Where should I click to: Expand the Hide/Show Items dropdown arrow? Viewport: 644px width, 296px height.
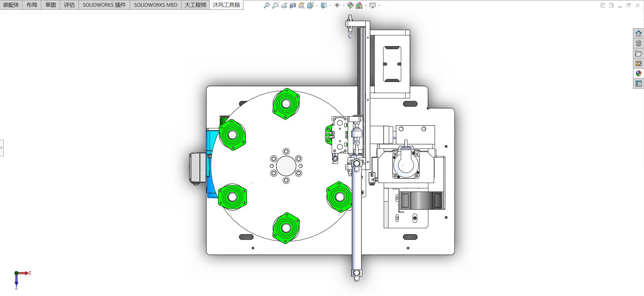point(343,5)
